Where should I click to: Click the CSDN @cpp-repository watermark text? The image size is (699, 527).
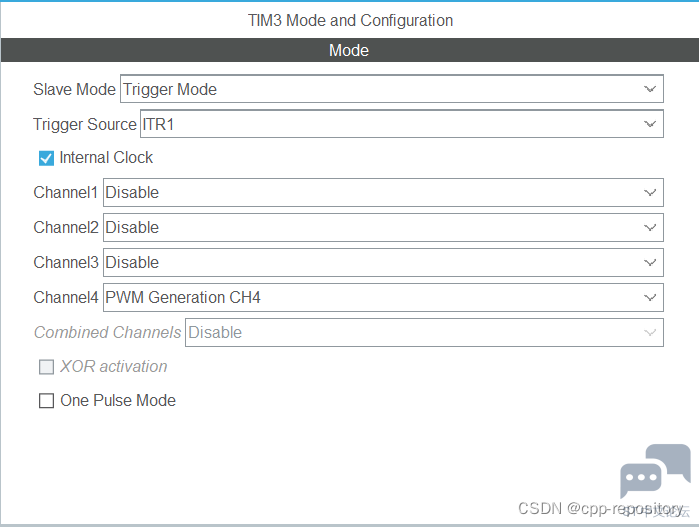pos(600,508)
